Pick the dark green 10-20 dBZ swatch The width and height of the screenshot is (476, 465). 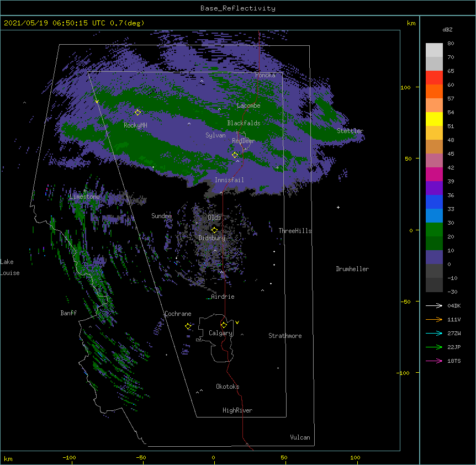tap(434, 244)
